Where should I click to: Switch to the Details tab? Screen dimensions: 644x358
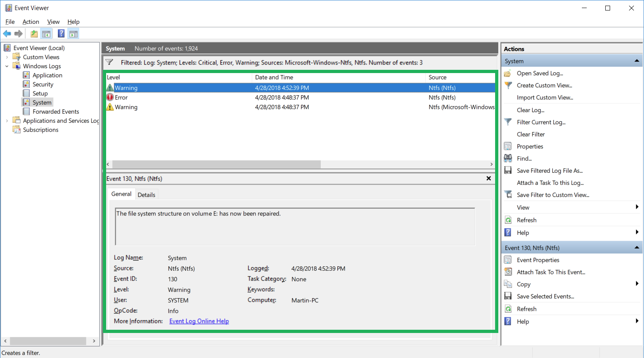coord(146,195)
